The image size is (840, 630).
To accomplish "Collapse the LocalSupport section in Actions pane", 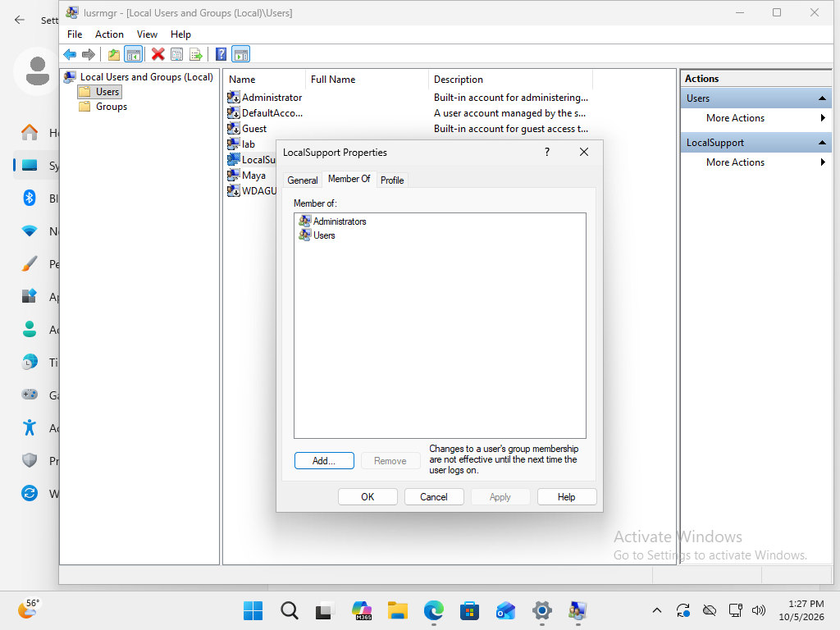I will tap(822, 143).
